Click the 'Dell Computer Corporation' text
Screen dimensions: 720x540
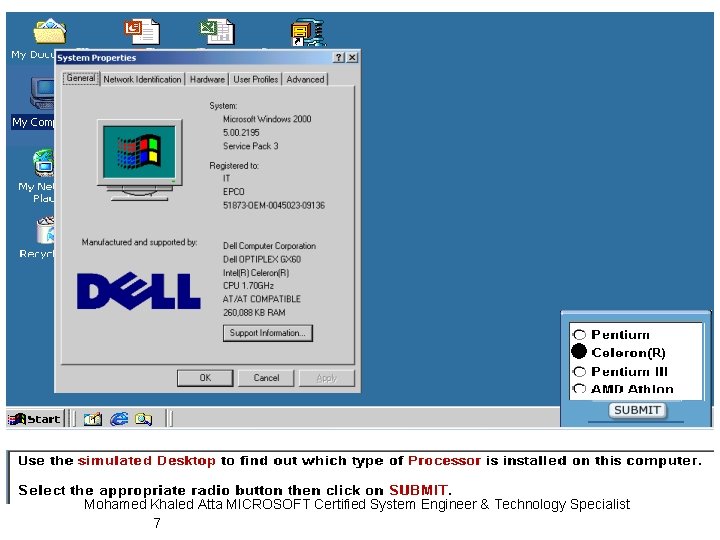[x=269, y=246]
